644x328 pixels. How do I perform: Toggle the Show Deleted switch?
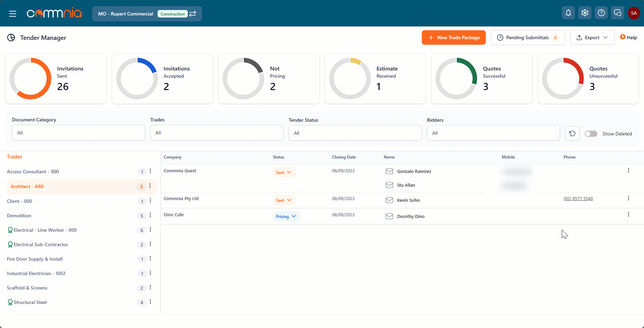click(x=591, y=134)
